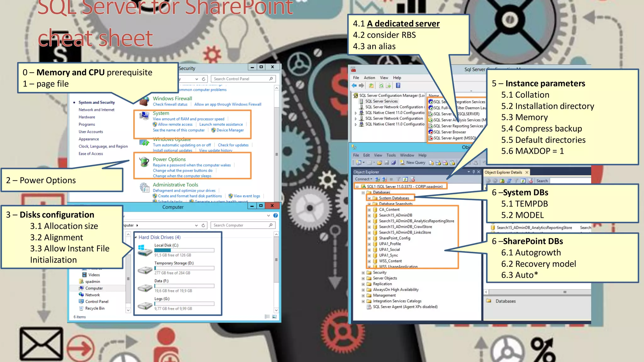
Task: Expand CA_Content database node
Action: coord(369,210)
